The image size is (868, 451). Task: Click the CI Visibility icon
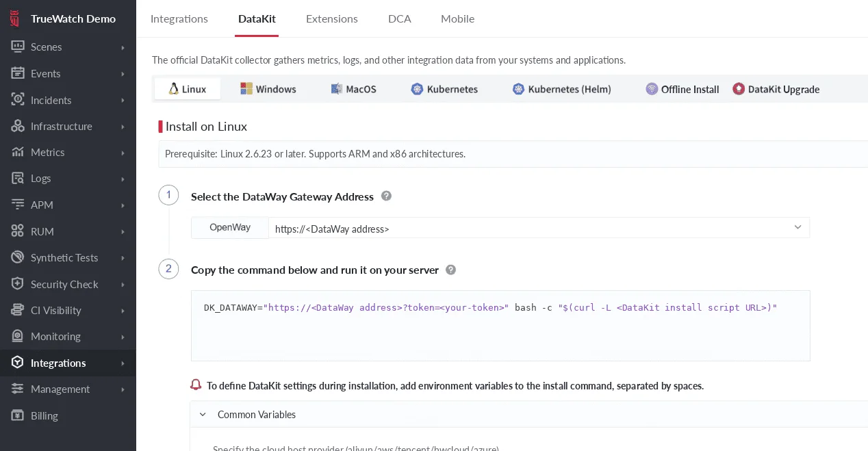[18, 310]
